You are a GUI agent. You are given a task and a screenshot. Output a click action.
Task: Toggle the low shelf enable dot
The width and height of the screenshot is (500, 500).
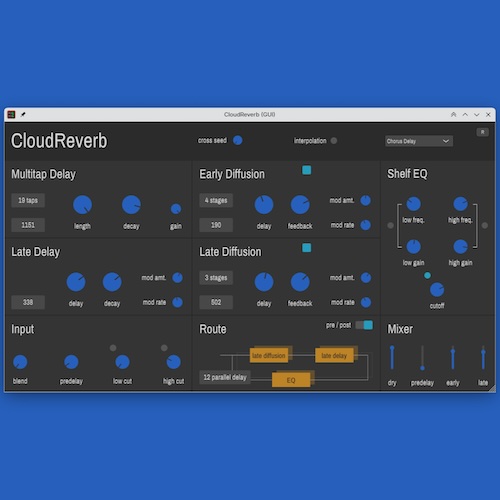[x=391, y=226]
